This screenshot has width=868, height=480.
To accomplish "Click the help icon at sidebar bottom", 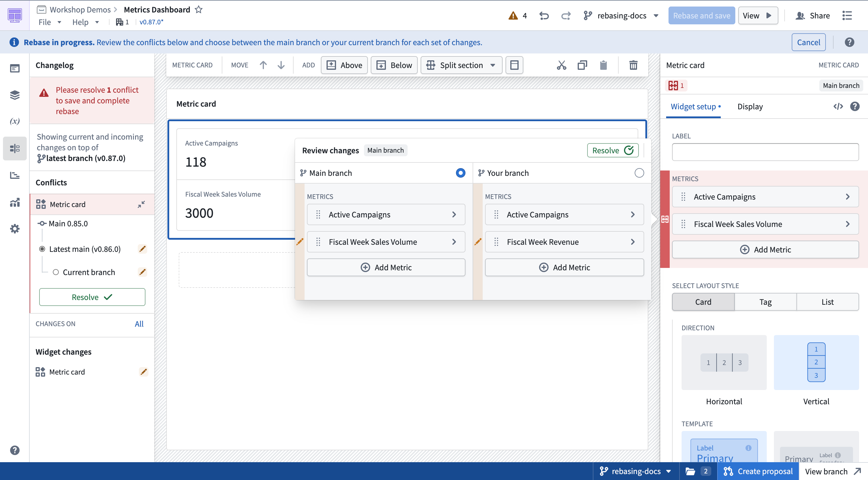I will [x=15, y=450].
